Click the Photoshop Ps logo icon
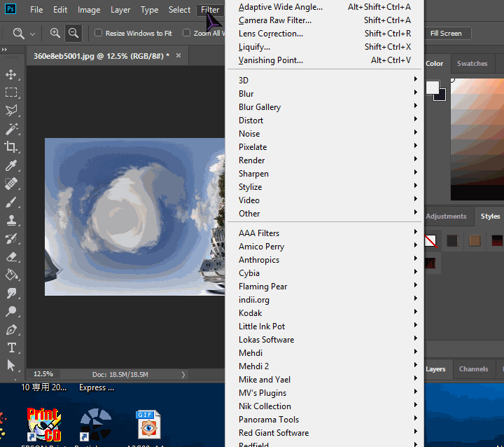504x447 pixels. pos(10,8)
